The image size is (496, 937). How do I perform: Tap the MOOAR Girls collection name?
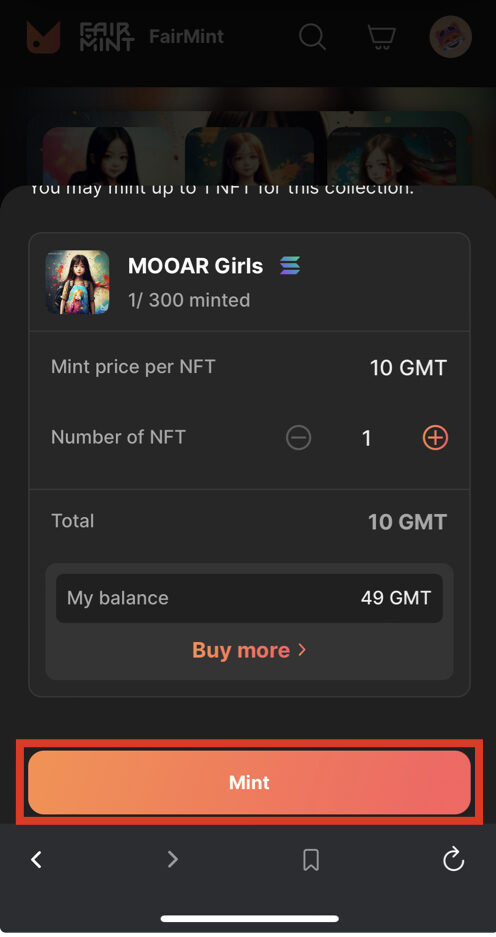[195, 266]
